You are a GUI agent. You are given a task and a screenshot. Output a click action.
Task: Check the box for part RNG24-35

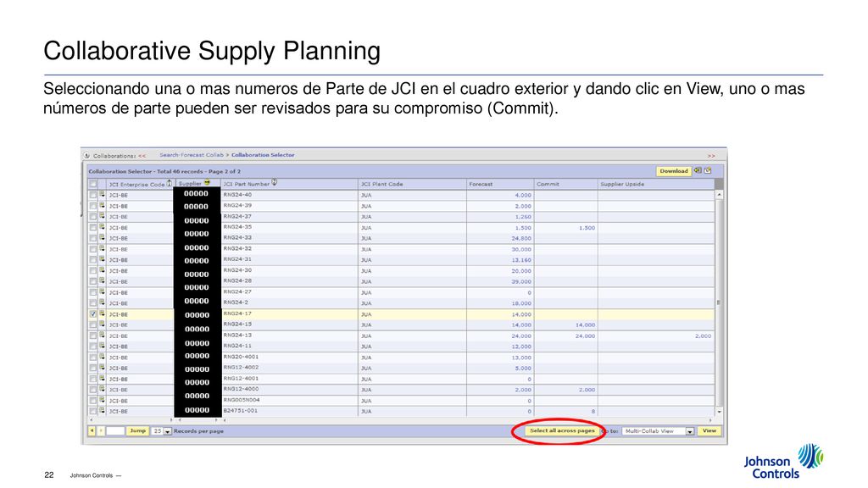tap(93, 227)
